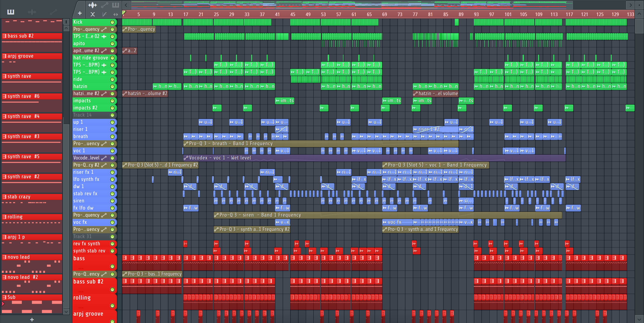Click the plus button above track headers
This screenshot has height=323, width=644.
coord(80,13)
